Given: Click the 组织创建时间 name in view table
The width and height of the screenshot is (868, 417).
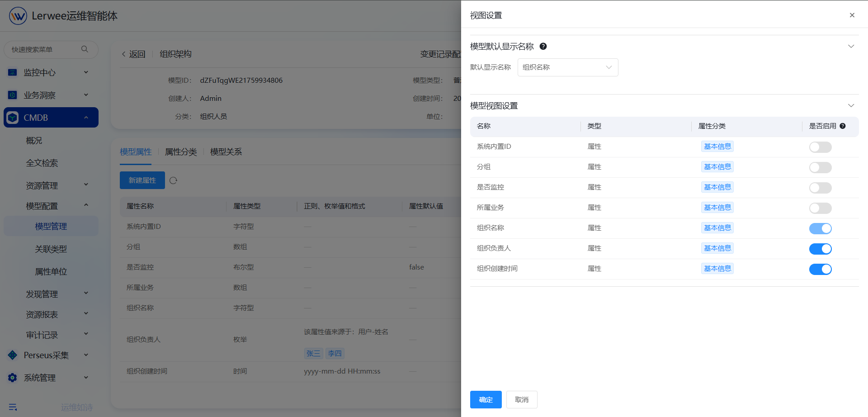Looking at the screenshot, I should pyautogui.click(x=497, y=269).
